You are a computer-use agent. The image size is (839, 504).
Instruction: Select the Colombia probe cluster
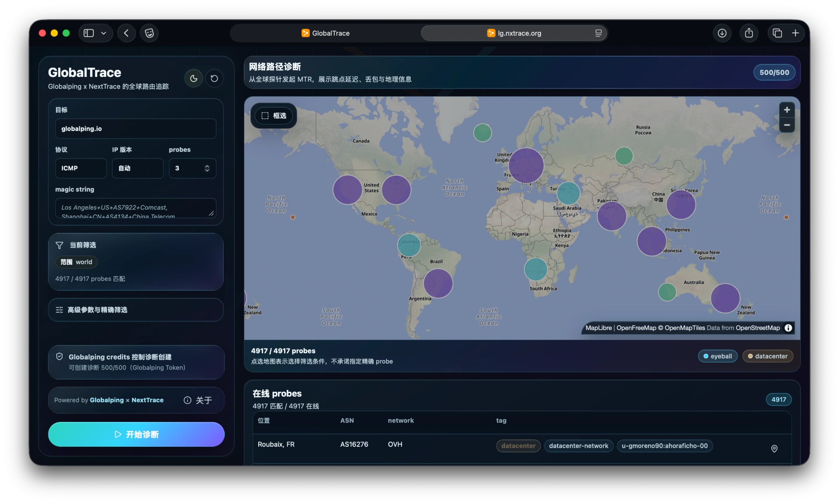point(409,245)
